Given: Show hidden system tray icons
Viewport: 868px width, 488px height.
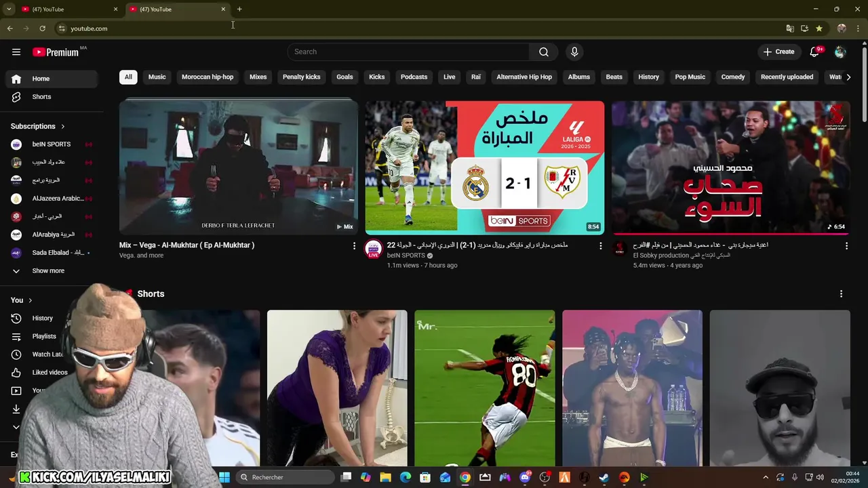Looking at the screenshot, I should [766, 477].
